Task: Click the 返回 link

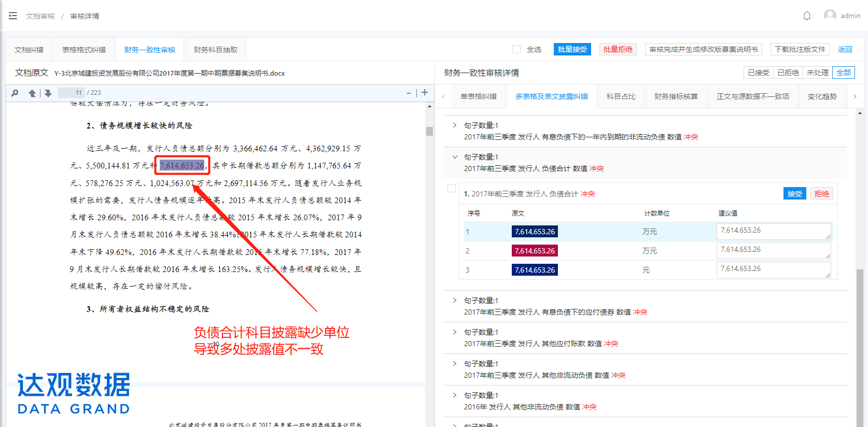Action: [845, 49]
